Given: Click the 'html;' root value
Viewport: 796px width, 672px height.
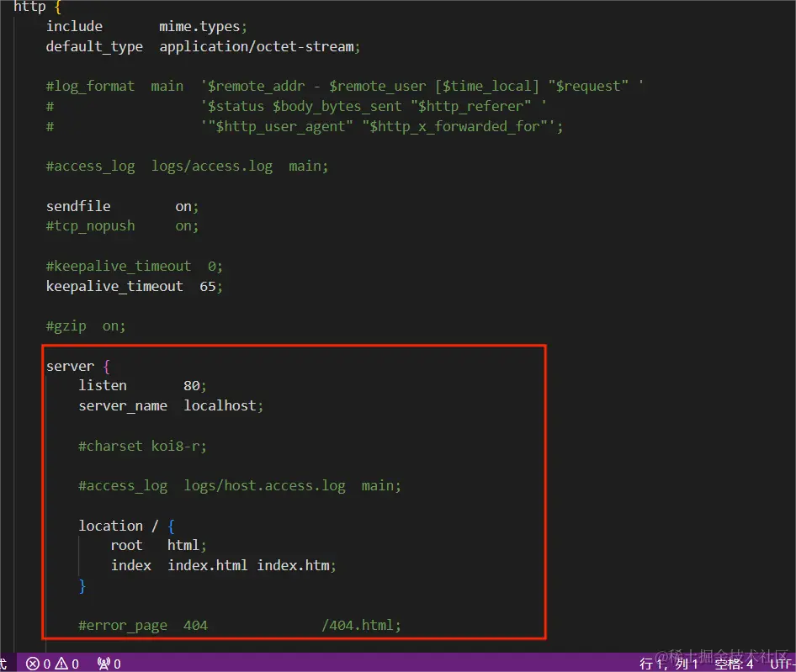Looking at the screenshot, I should (187, 546).
